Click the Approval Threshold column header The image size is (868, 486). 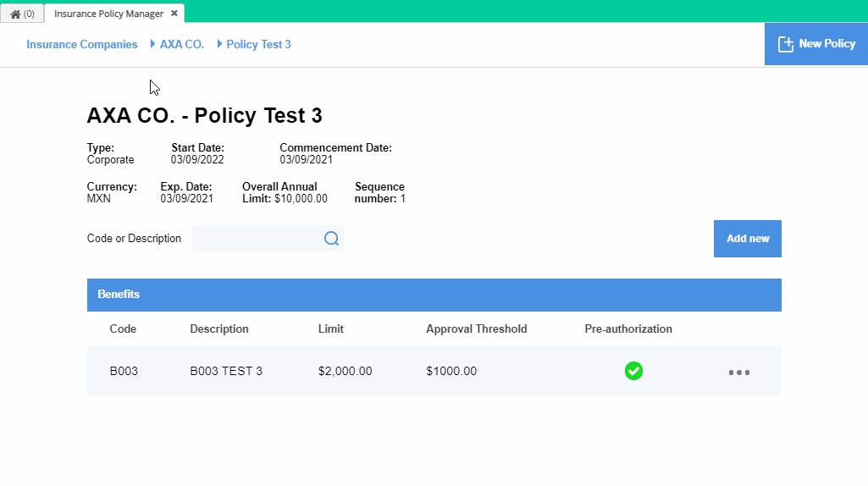(x=477, y=329)
